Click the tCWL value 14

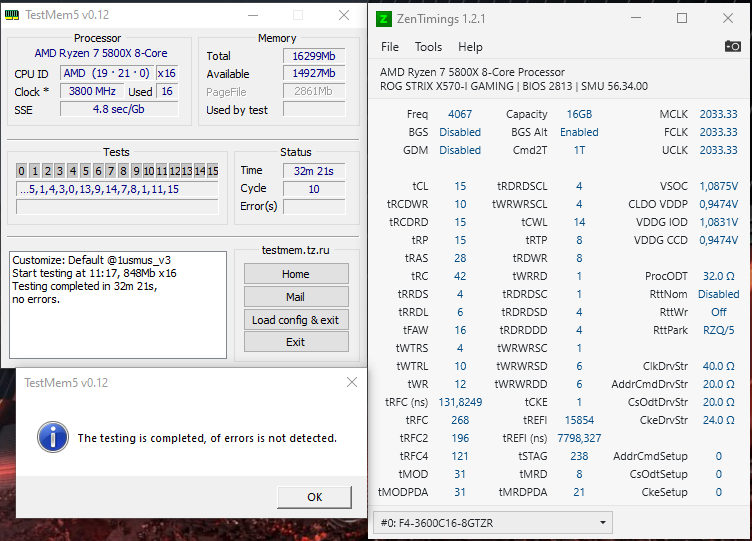[579, 222]
